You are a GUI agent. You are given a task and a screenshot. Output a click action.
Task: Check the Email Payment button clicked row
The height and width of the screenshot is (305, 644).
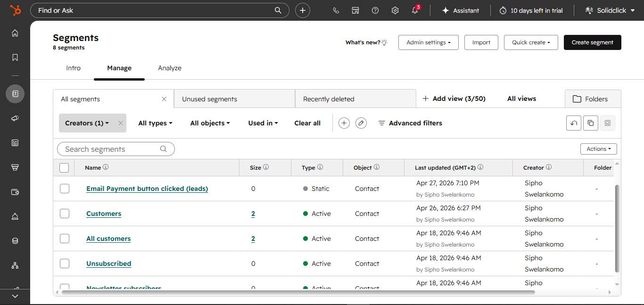[x=65, y=189]
